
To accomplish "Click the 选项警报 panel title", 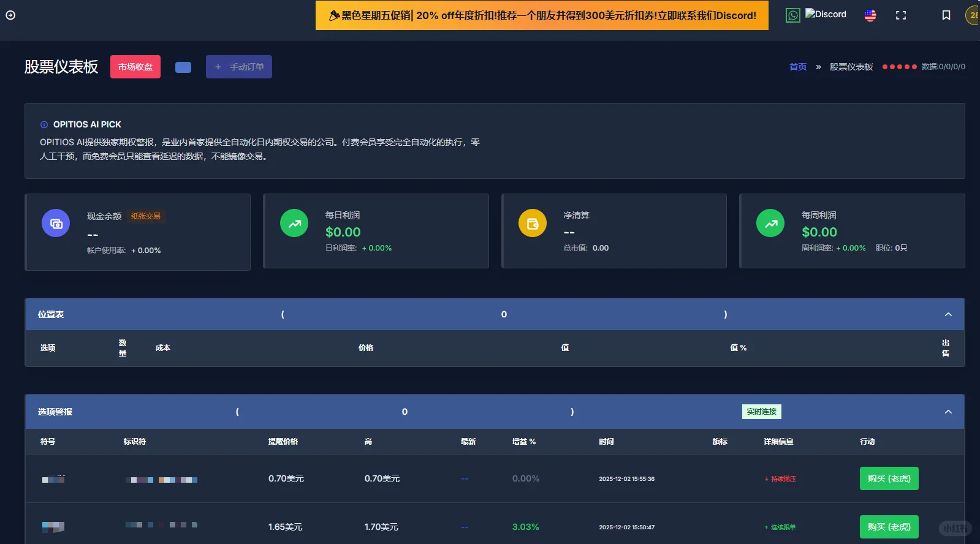I will 55,412.
